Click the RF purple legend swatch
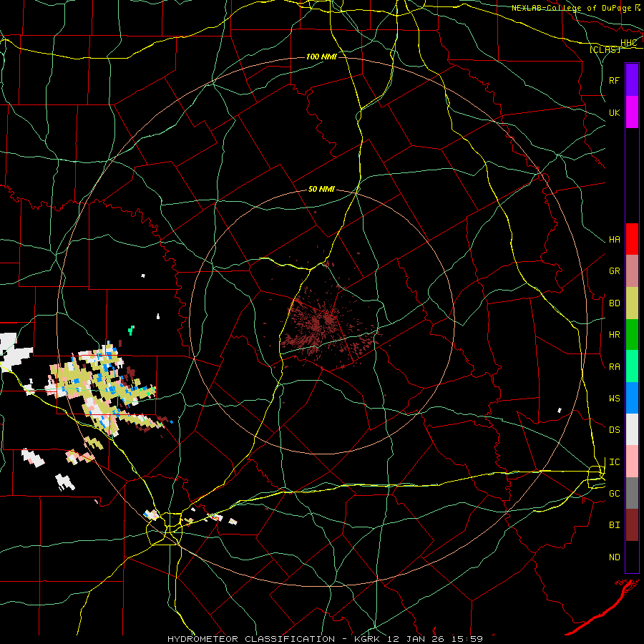Screen dimensions: 644x644 click(x=632, y=80)
